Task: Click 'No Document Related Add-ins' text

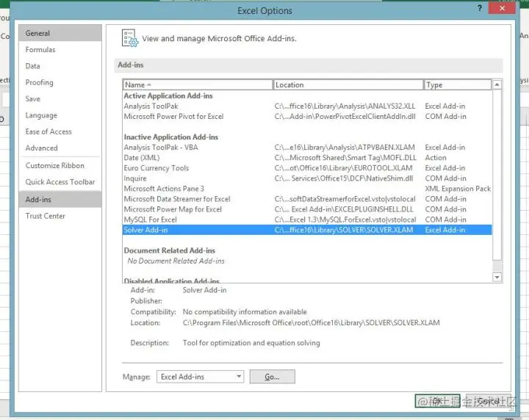Action: (176, 261)
